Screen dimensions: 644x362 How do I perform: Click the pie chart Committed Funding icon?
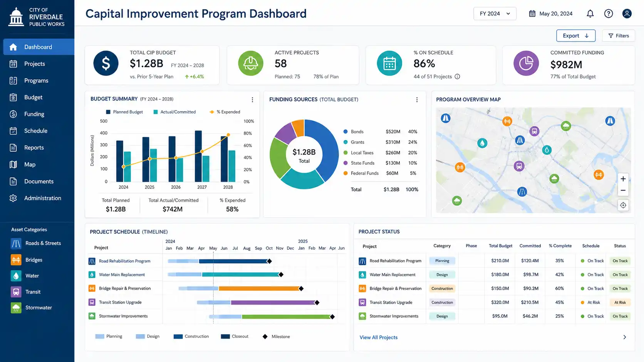pos(526,63)
